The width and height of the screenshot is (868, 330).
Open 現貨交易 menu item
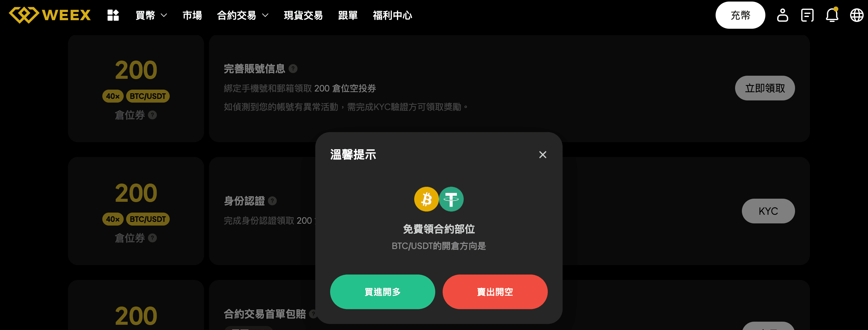303,15
